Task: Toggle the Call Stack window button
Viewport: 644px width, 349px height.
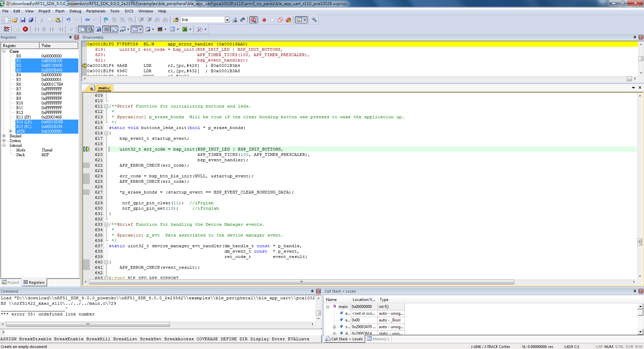Action: (x=114, y=29)
